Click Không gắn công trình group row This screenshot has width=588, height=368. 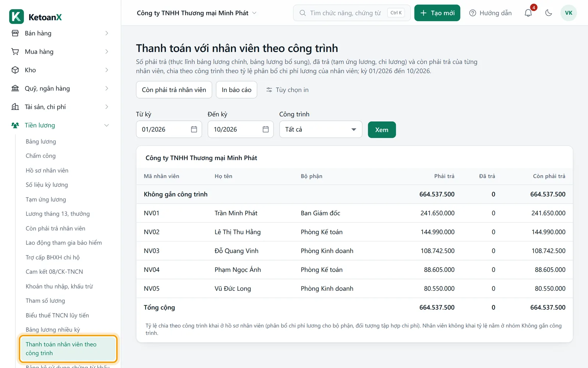tap(355, 194)
